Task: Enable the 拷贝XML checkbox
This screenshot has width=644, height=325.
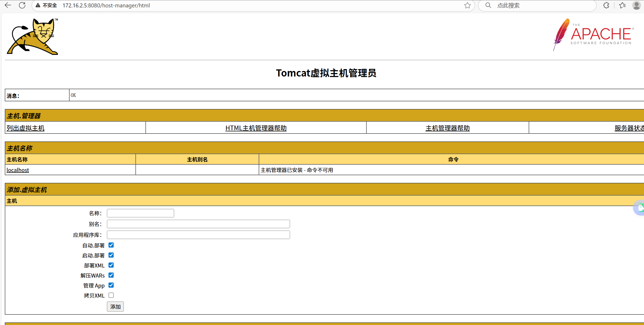Action: click(111, 295)
